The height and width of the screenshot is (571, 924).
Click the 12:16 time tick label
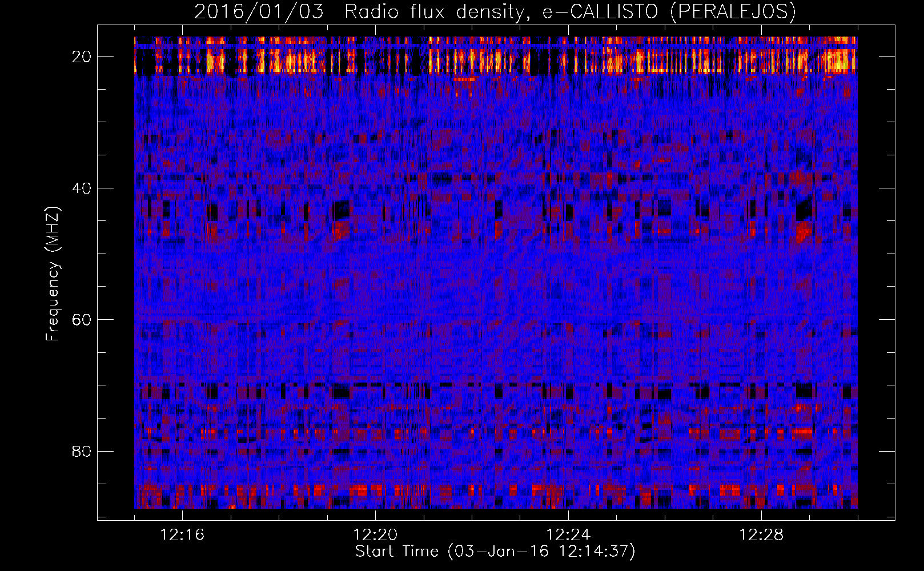[x=182, y=535]
